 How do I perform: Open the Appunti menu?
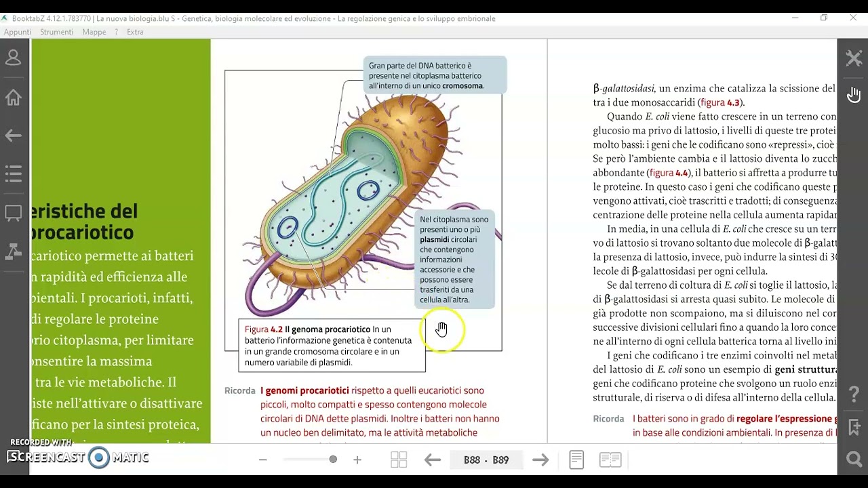coord(18,32)
